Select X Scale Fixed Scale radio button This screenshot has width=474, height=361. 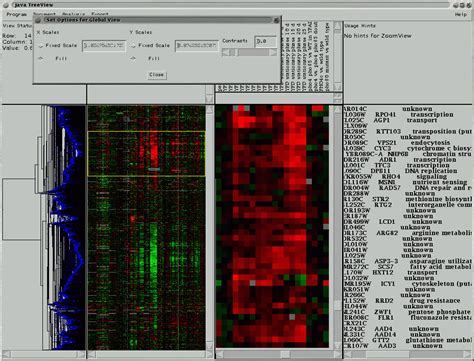click(41, 46)
